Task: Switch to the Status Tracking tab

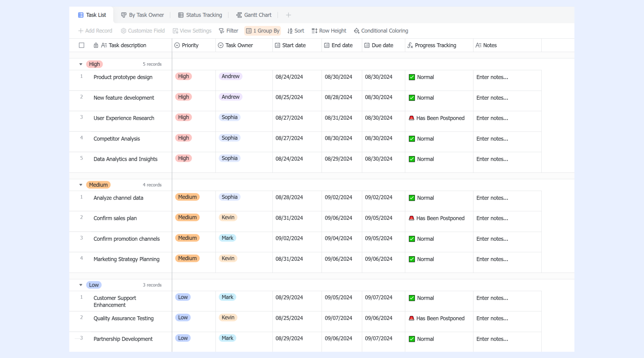Action: coord(200,15)
